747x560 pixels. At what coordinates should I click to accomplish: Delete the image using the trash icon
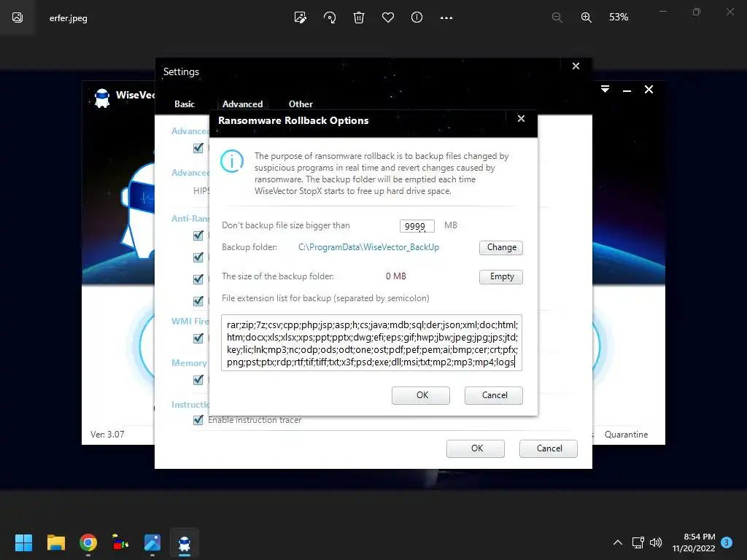coord(359,17)
